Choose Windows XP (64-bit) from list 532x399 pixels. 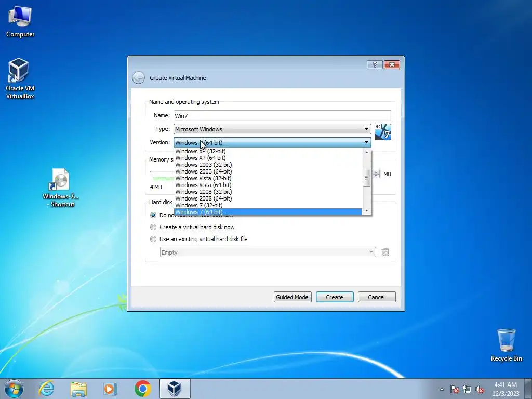(x=268, y=158)
